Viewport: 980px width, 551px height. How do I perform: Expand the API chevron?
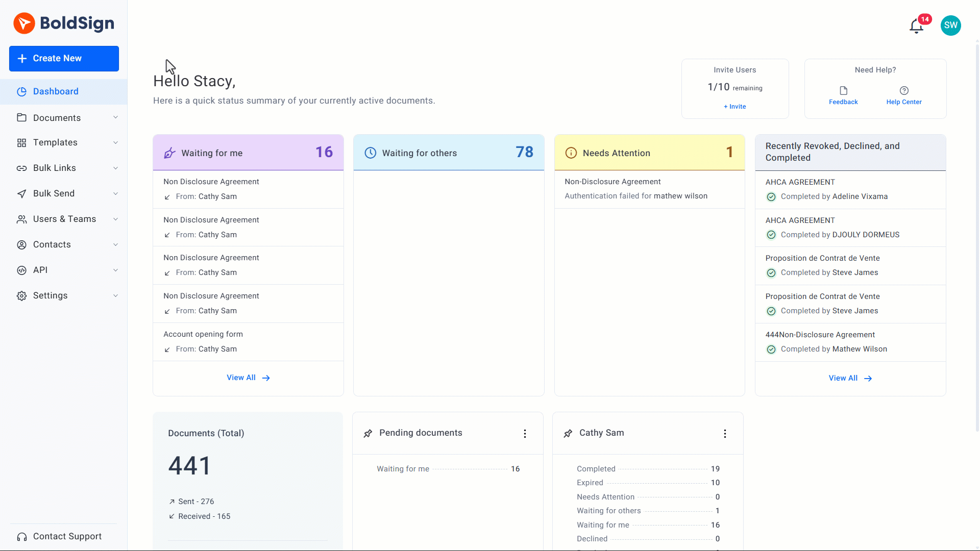[116, 270]
